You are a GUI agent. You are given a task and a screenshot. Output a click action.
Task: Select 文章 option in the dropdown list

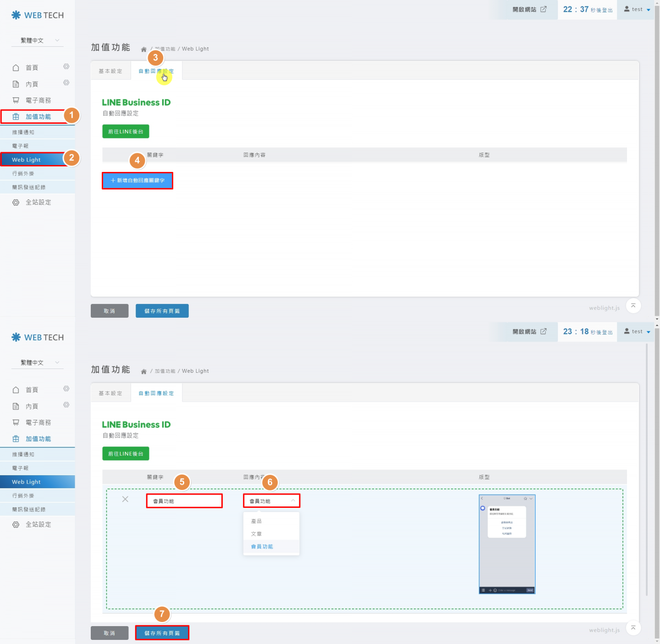tap(257, 534)
